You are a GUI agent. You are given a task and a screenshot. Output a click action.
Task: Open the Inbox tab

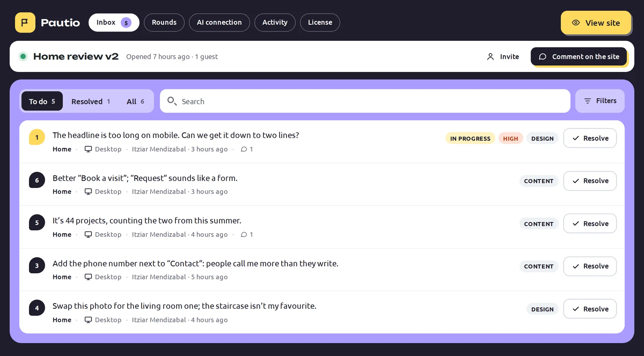tap(114, 23)
